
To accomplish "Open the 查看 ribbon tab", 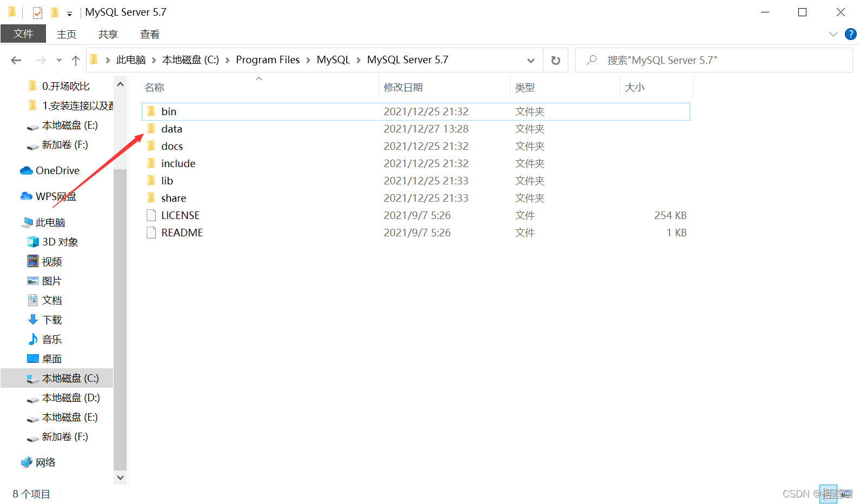I will coord(150,34).
